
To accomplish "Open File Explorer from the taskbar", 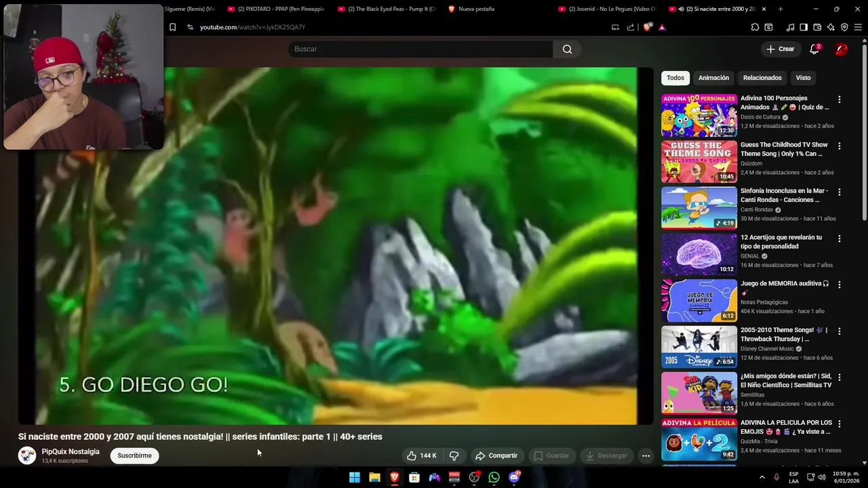I will (374, 477).
